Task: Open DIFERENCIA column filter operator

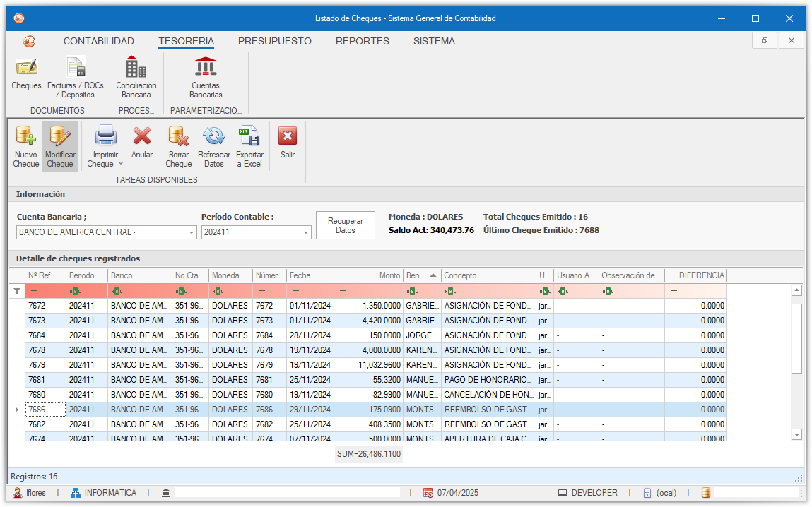Action: click(673, 291)
